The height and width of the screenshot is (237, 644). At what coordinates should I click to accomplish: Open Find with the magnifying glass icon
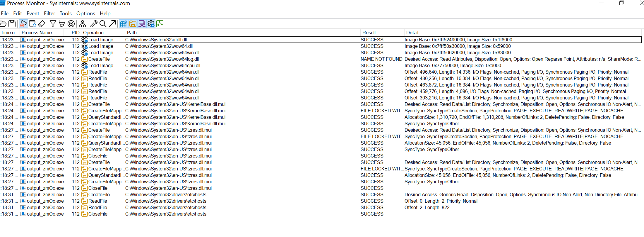tap(103, 24)
